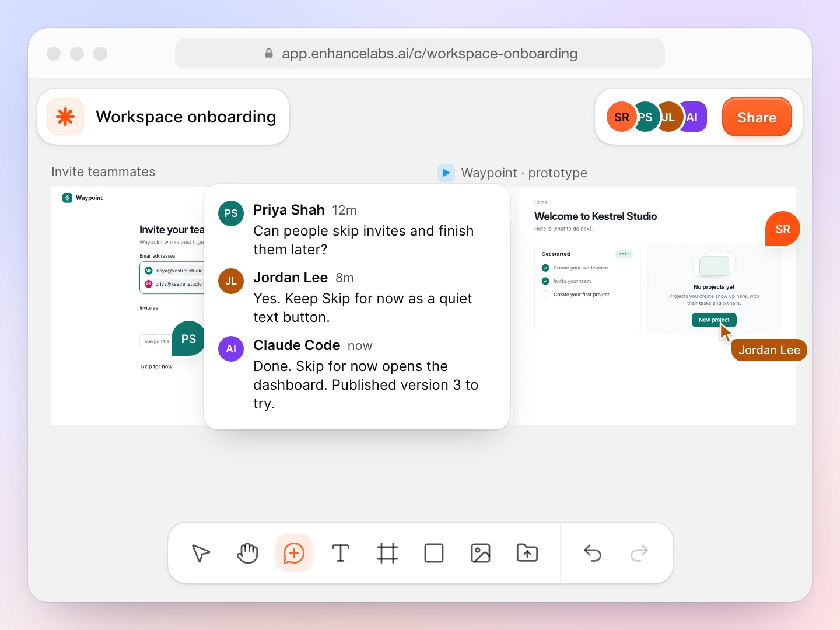Click the AI avatar beside Claude Code's comment
Image resolution: width=840 pixels, height=630 pixels.
tap(231, 349)
